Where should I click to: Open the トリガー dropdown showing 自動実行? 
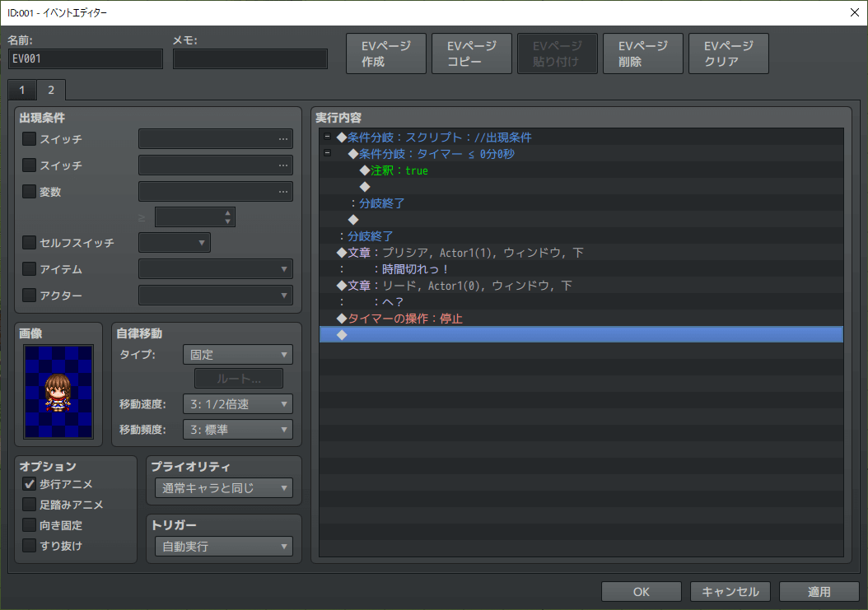point(224,546)
